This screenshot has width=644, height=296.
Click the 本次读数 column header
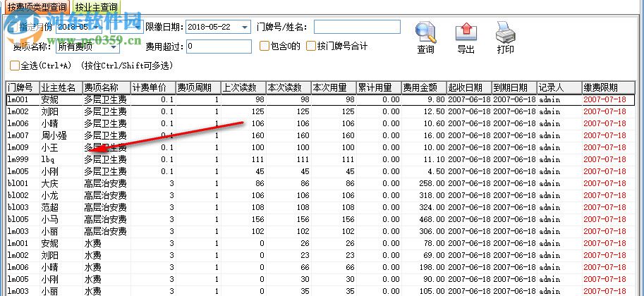287,87
